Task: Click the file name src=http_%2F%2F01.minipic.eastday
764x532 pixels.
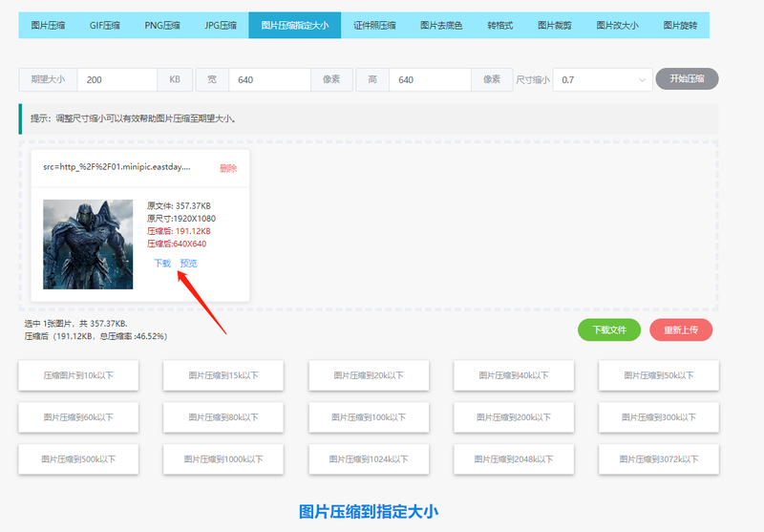Action: click(117, 166)
